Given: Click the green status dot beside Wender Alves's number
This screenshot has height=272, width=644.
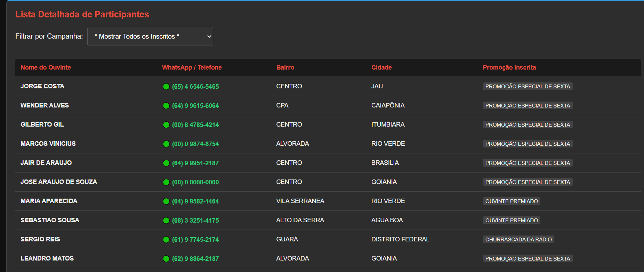Looking at the screenshot, I should (166, 106).
